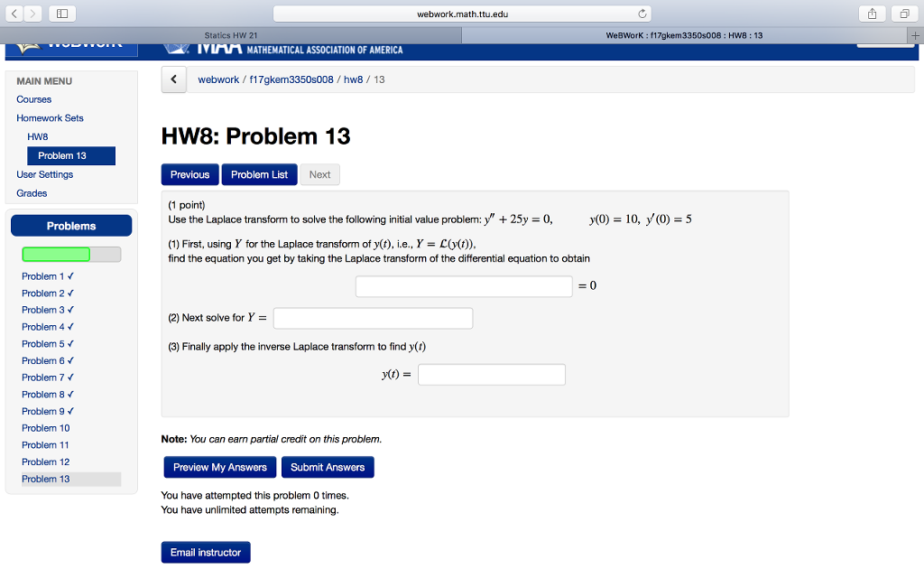The image size is (924, 578).
Task: Reload the page via the address bar icon
Action: pyautogui.click(x=641, y=14)
